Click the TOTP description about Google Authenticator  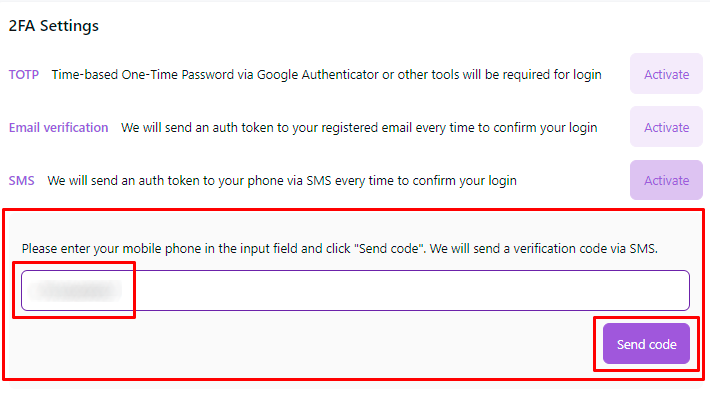click(x=326, y=74)
